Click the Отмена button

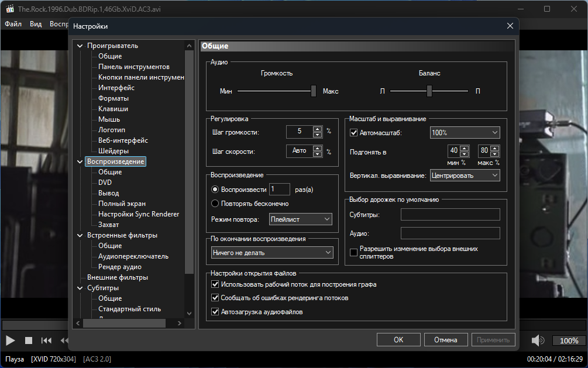[445, 339]
